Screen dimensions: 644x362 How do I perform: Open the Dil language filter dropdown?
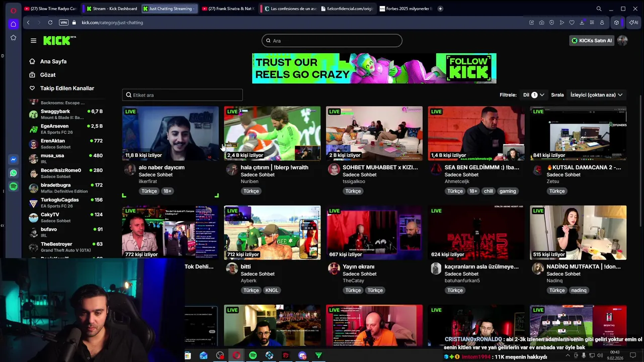(533, 95)
